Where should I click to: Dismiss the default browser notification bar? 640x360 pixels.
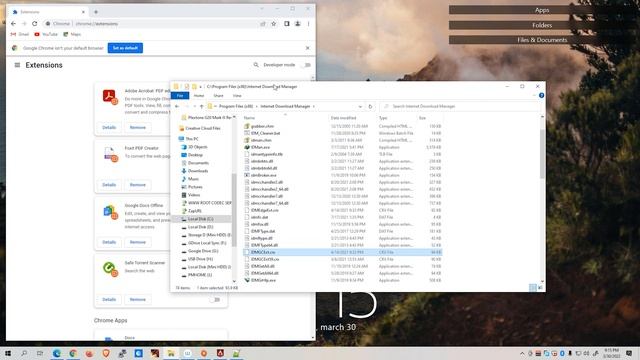point(308,48)
